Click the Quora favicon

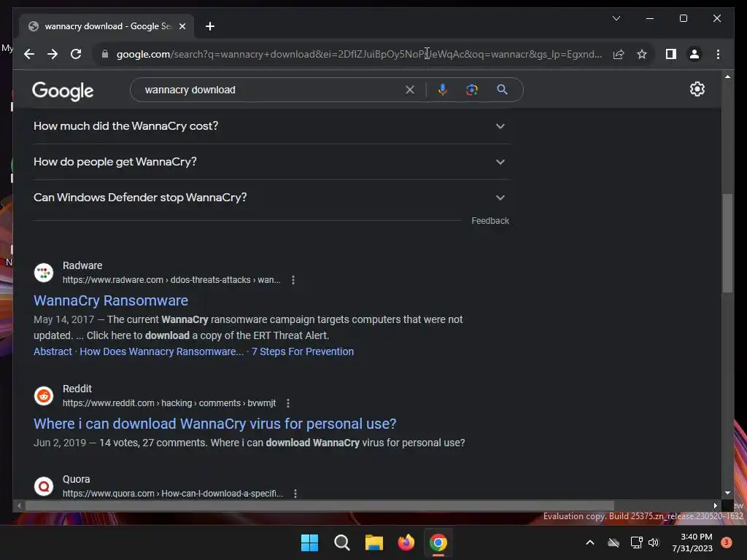tap(44, 486)
